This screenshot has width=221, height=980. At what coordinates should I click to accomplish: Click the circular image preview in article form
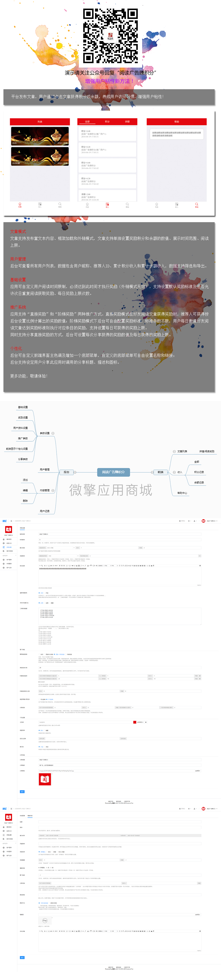(x=45, y=921)
